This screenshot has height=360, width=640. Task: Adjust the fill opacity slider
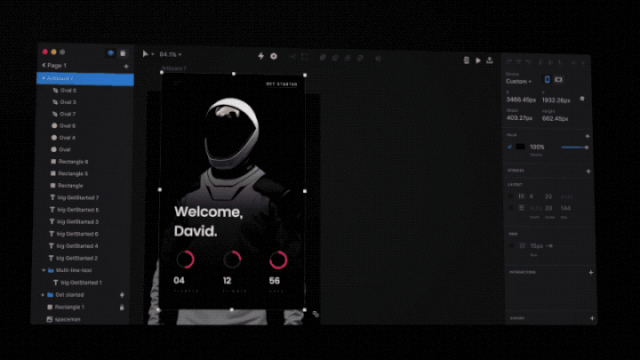coord(575,147)
